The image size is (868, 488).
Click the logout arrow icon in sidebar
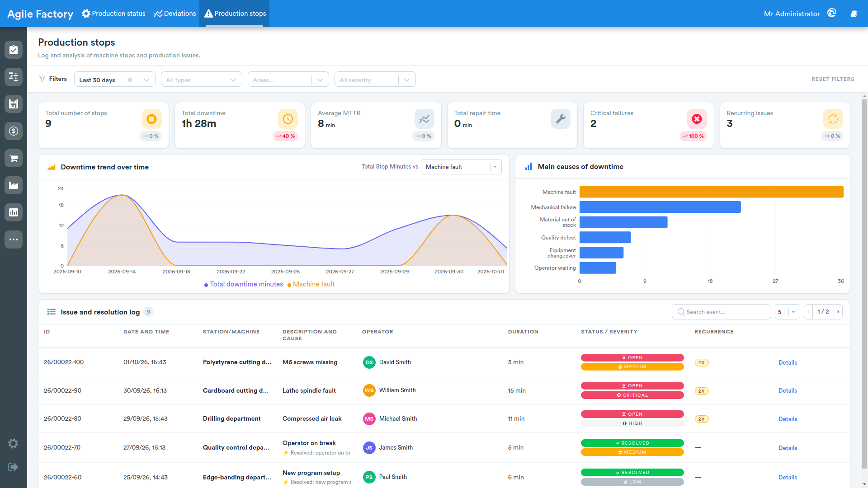point(13,467)
